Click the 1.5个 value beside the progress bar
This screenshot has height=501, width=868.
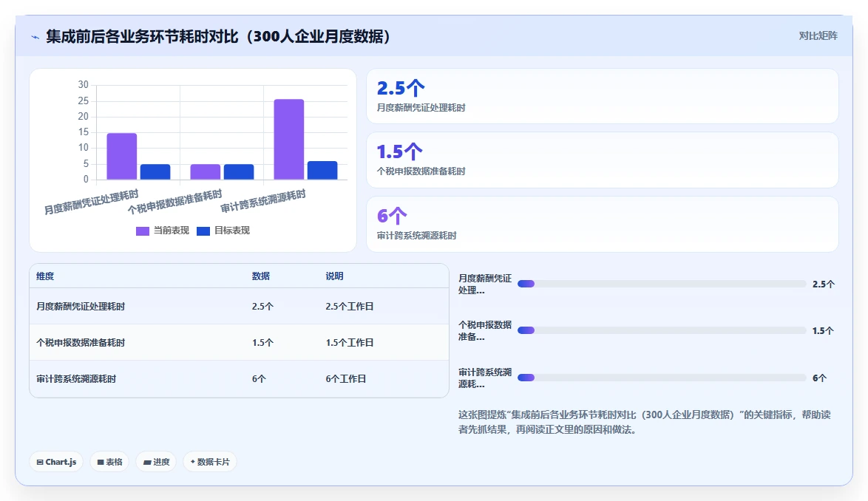823,331
